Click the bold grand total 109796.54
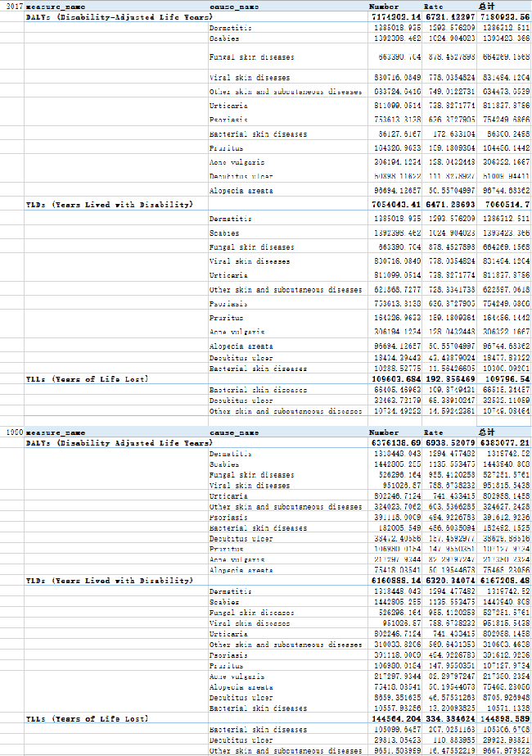 507,379
